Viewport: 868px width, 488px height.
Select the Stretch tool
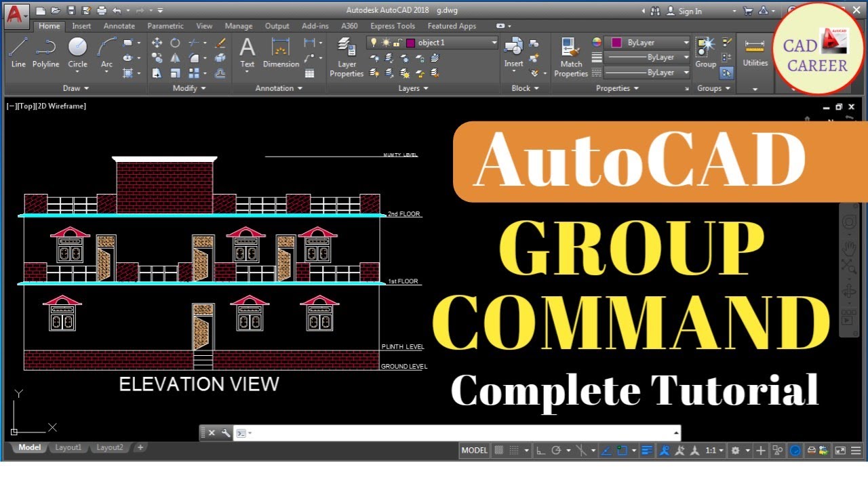(x=157, y=73)
